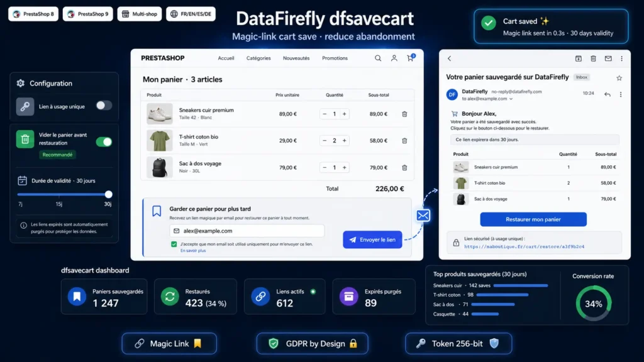Open the search icon in PrestaShop header
The image size is (644, 362).
tap(378, 58)
